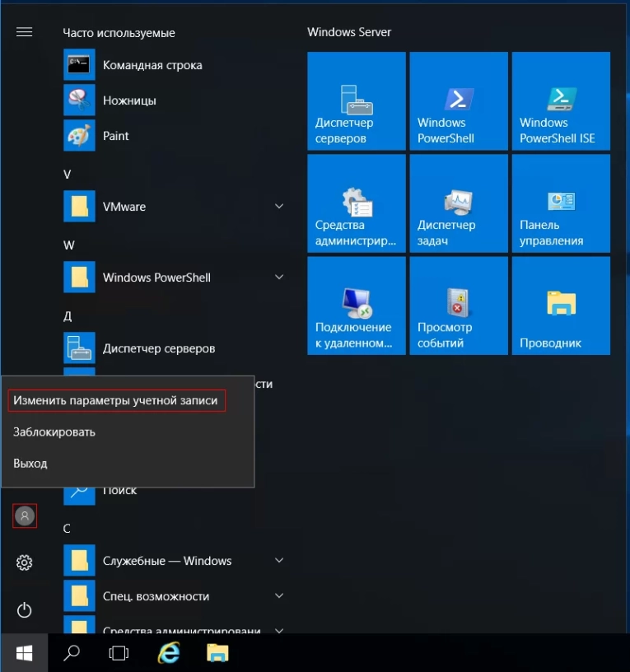
Task: Open the Settings gear in the sidebar
Action: (x=25, y=562)
